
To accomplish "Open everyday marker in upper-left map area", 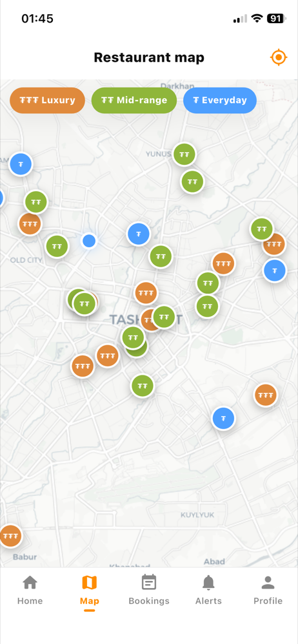I will (x=21, y=164).
